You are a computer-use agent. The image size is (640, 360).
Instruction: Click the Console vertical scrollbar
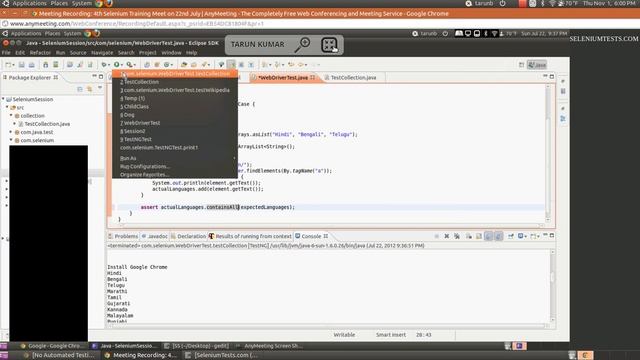pyautogui.click(x=552, y=286)
